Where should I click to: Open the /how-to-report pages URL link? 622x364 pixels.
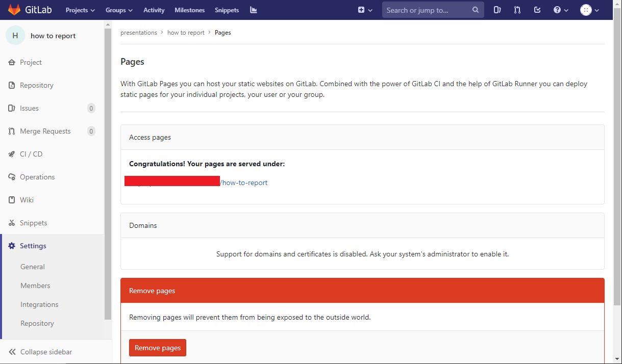pos(244,183)
